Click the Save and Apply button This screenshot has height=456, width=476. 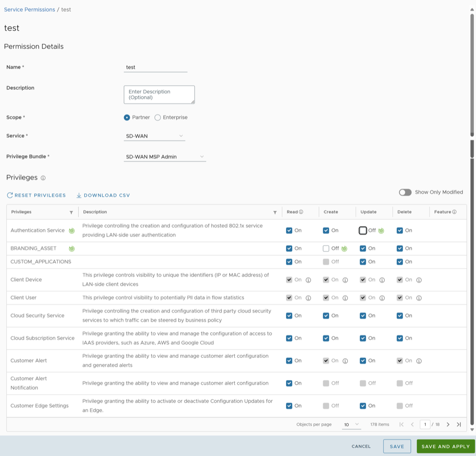445,446
